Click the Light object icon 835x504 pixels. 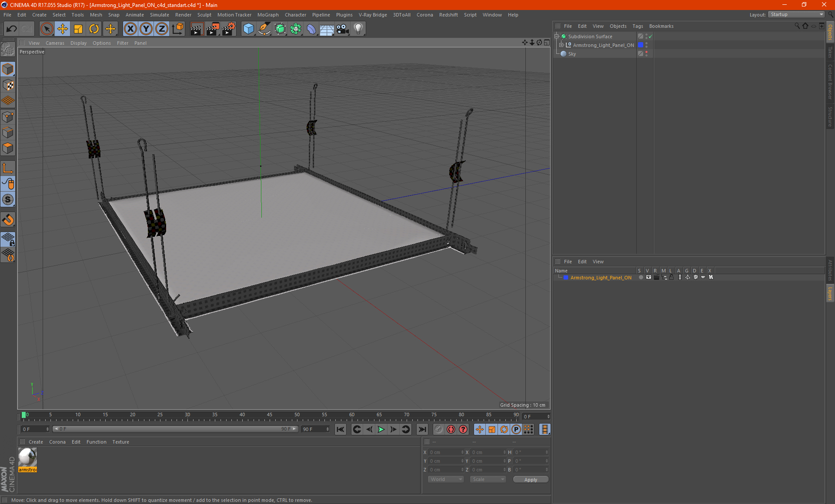tap(358, 29)
